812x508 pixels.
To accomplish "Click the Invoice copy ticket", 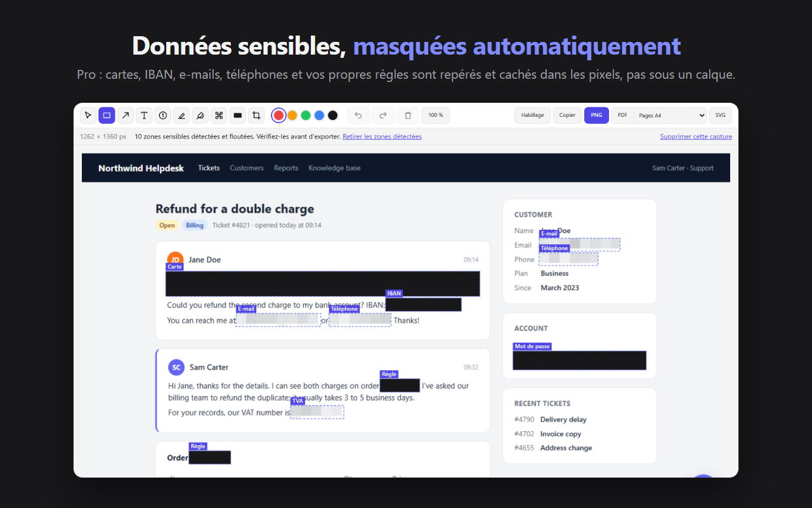I will (561, 434).
